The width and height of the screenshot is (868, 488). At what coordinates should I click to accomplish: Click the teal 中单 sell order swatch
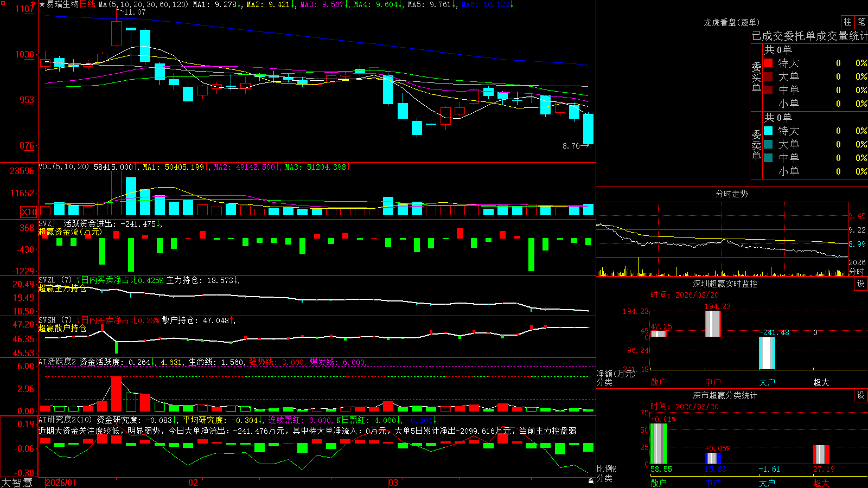coord(768,158)
